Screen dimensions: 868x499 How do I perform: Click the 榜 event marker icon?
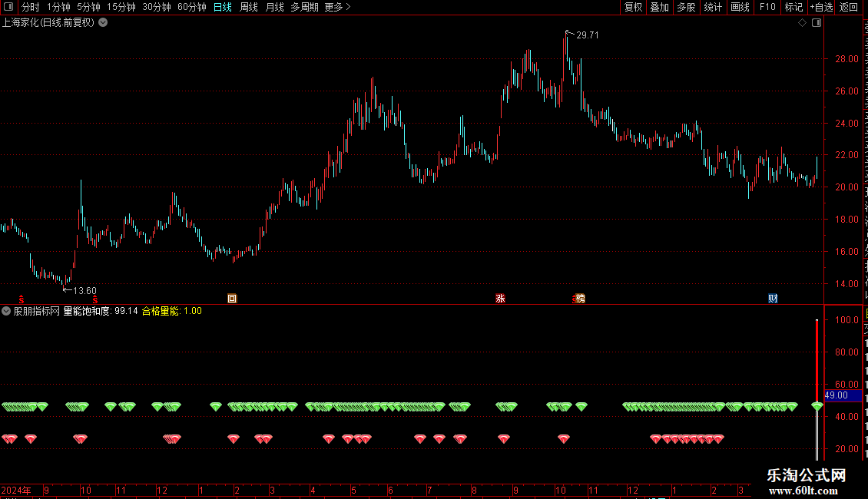[580, 299]
